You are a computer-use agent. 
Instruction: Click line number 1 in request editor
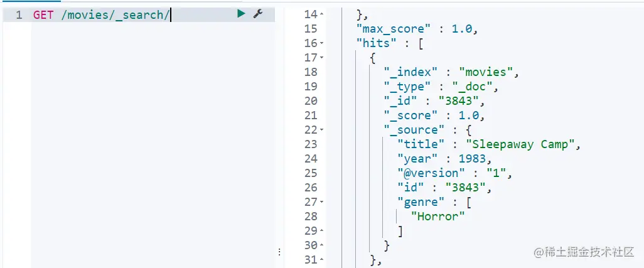[19, 15]
